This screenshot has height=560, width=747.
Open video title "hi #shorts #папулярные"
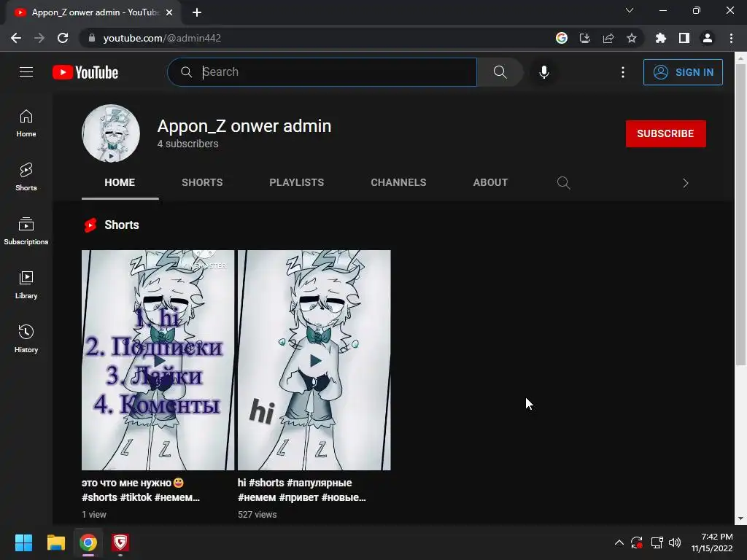point(301,490)
